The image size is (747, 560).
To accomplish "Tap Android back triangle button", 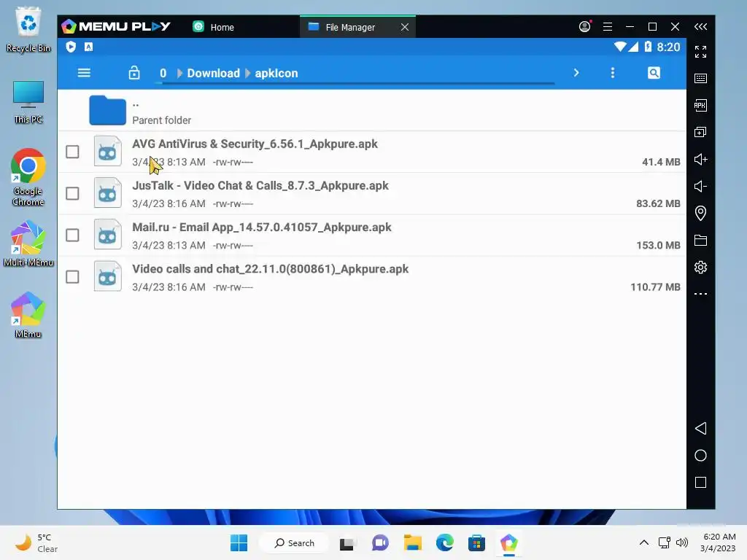I will [x=700, y=429].
